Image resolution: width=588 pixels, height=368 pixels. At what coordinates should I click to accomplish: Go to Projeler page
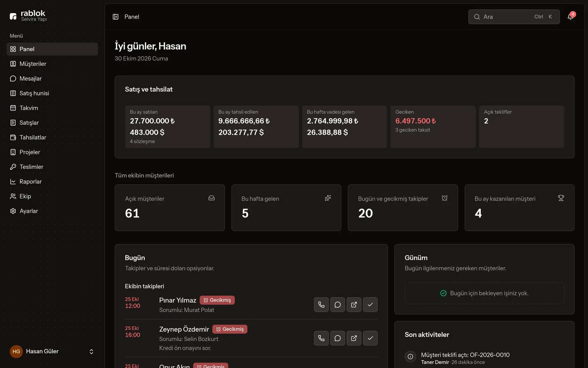[52, 152]
